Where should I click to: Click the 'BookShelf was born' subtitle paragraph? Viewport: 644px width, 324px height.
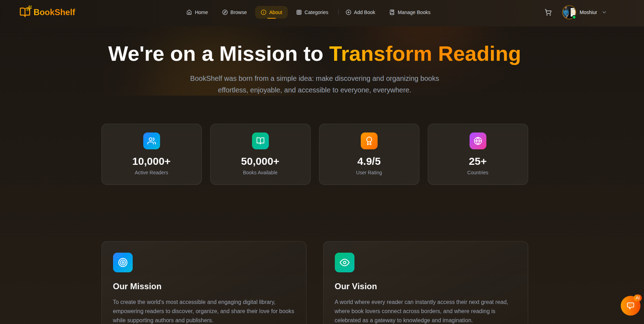click(314, 84)
